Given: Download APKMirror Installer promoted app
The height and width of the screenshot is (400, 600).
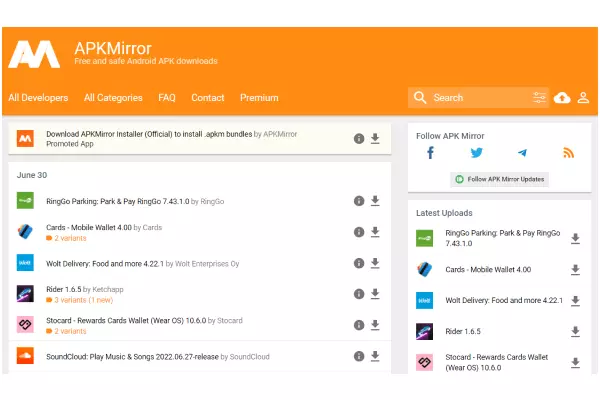Looking at the screenshot, I should pos(375,139).
